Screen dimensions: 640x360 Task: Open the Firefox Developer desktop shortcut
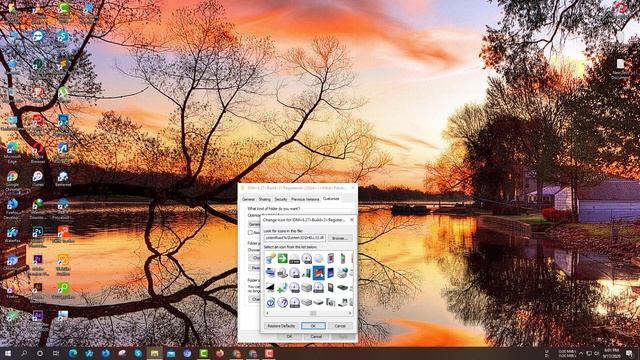(12, 208)
